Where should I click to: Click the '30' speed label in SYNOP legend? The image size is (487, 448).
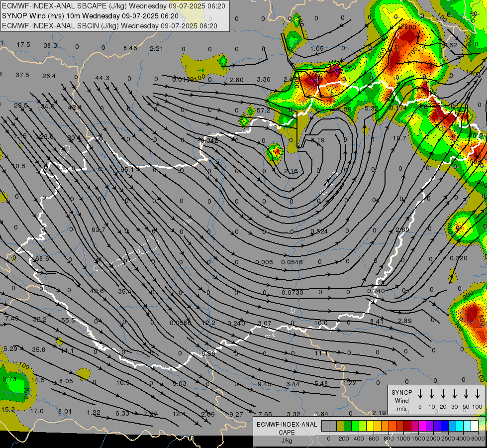(454, 407)
